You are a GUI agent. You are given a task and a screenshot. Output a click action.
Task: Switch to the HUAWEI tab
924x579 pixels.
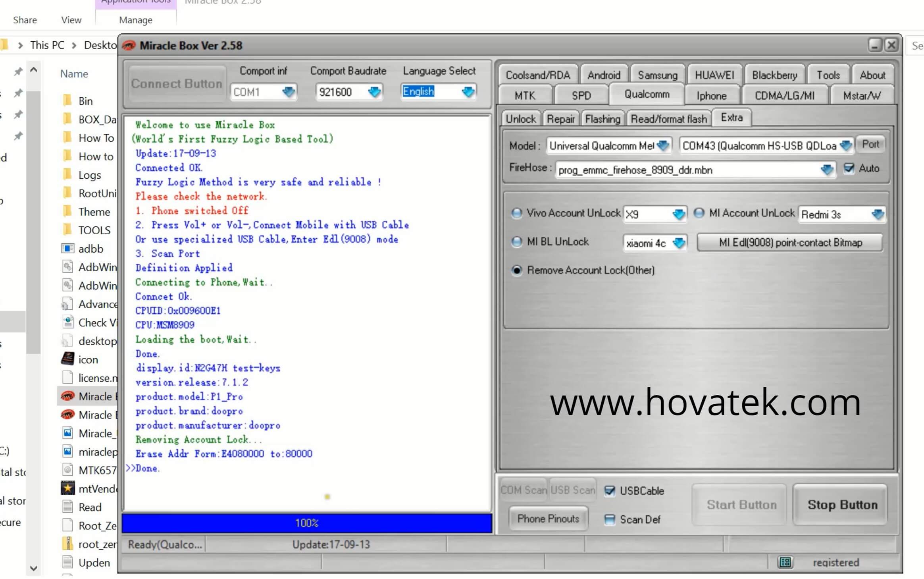[714, 75]
